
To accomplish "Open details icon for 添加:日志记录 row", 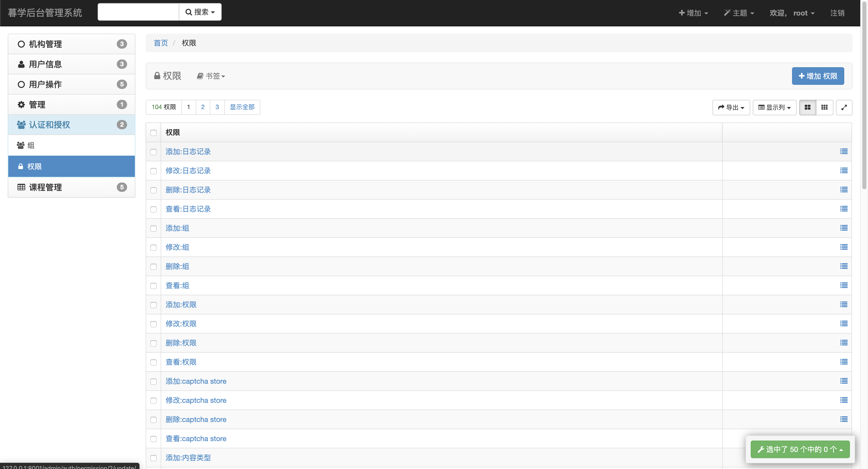I will pos(843,152).
